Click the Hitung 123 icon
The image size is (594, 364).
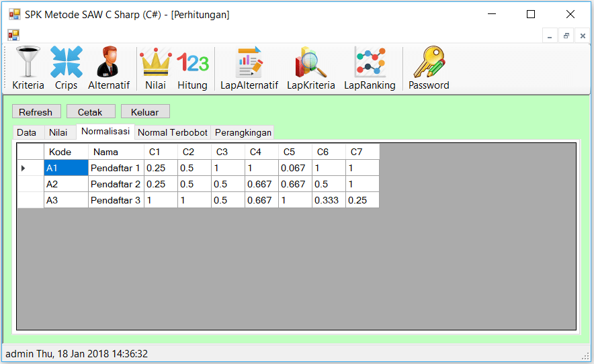192,62
